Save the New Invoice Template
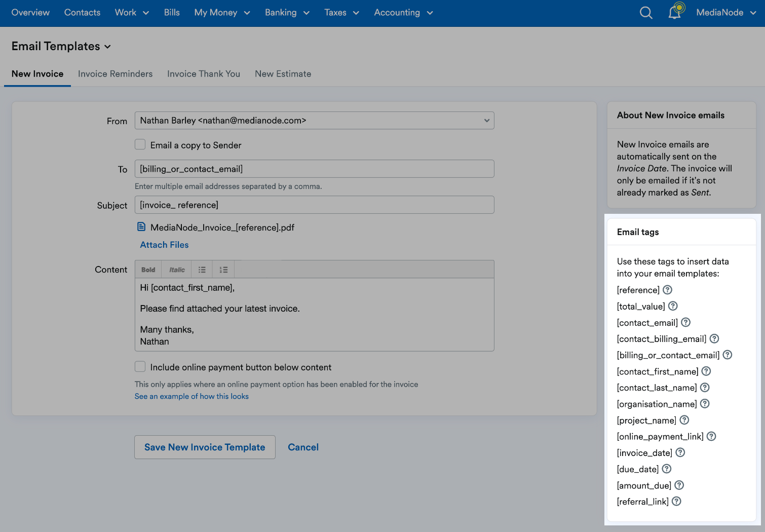Image resolution: width=765 pixels, height=532 pixels. pos(205,447)
